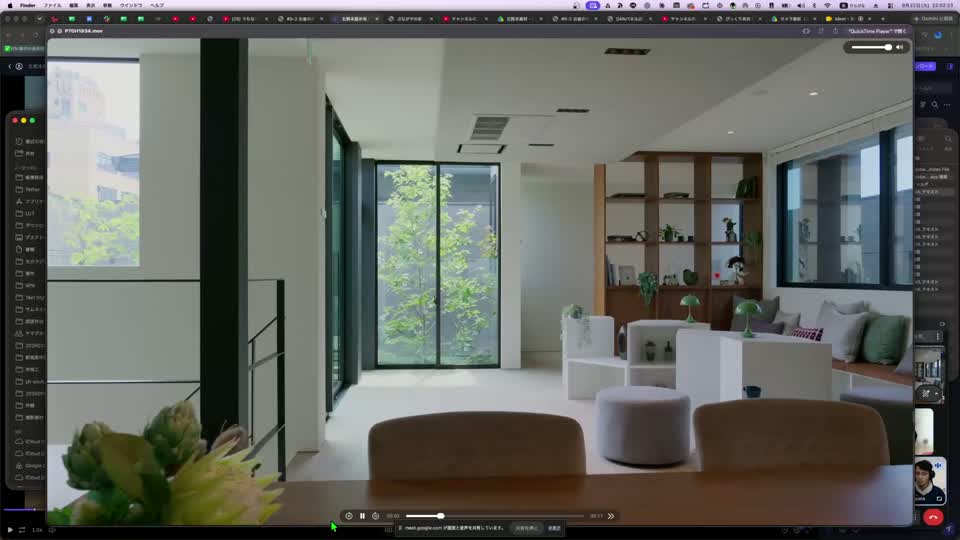The width and height of the screenshot is (960, 540).
Task: Click the profile circle icon beside the back chevron
Action: click(19, 66)
